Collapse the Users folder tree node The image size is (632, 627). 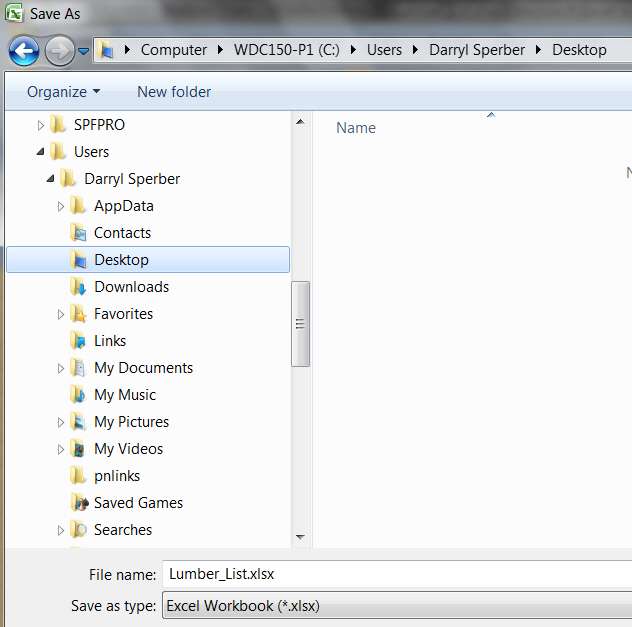pos(40,152)
